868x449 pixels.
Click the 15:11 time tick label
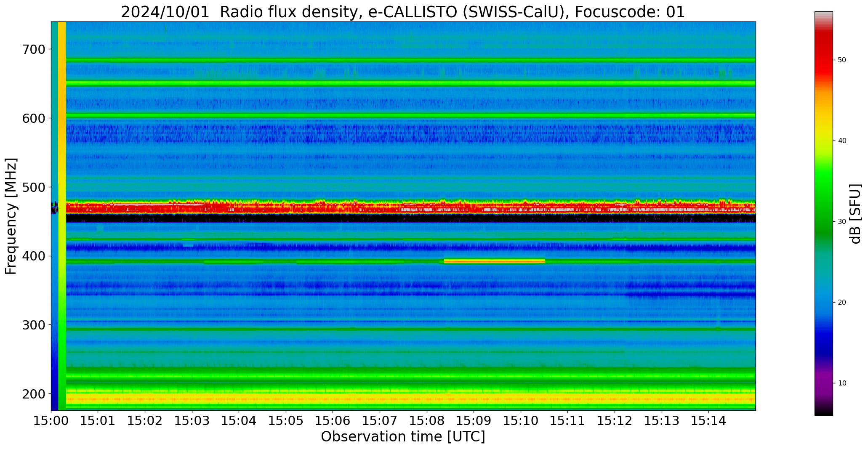pos(568,421)
